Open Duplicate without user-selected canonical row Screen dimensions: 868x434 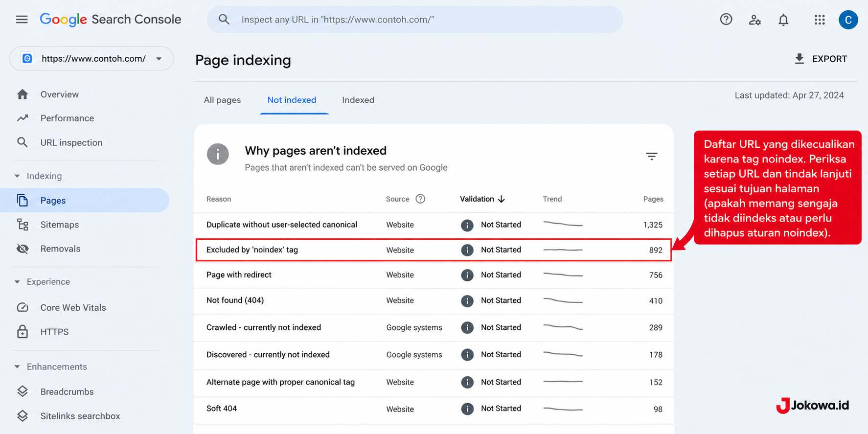click(x=434, y=225)
